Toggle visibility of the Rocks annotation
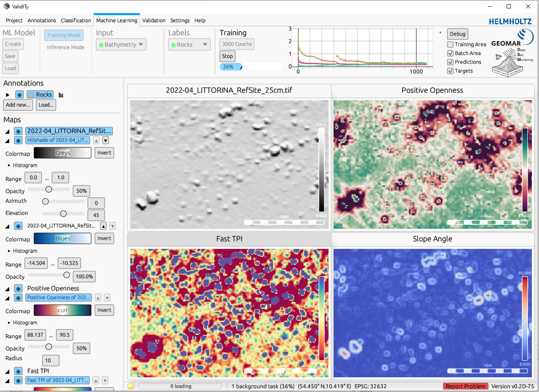539x392 pixels. point(19,95)
